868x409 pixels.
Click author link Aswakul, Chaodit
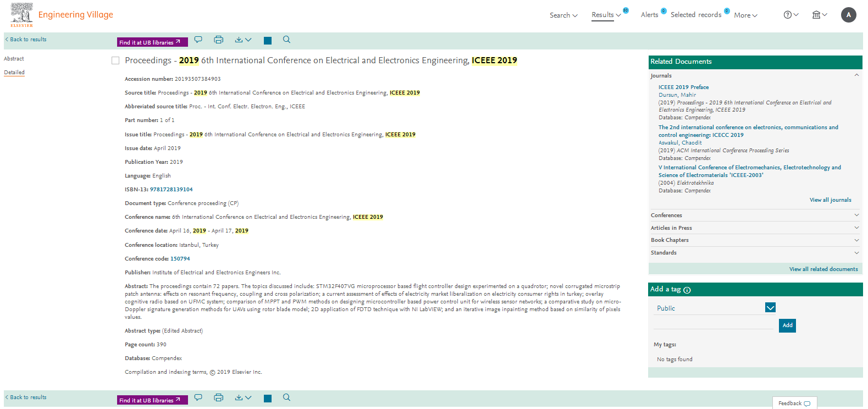click(x=680, y=143)
